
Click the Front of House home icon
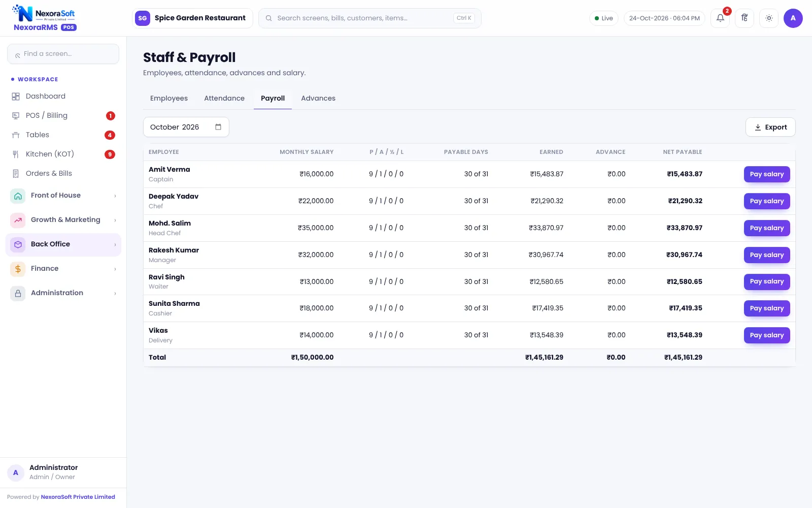[x=18, y=196]
